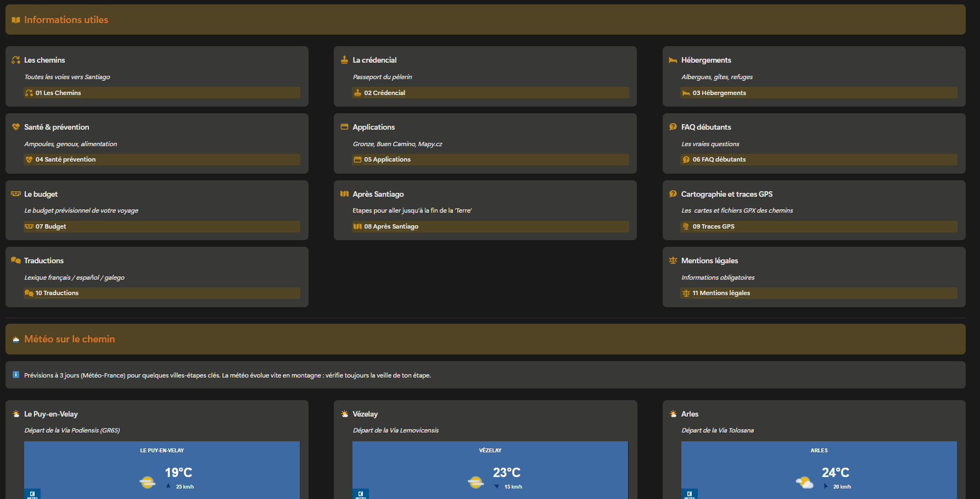Viewport: 980px width, 499px height.
Task: Click the Météo-France logo in Le Puy-en-Velay widget
Action: pyautogui.click(x=32, y=494)
